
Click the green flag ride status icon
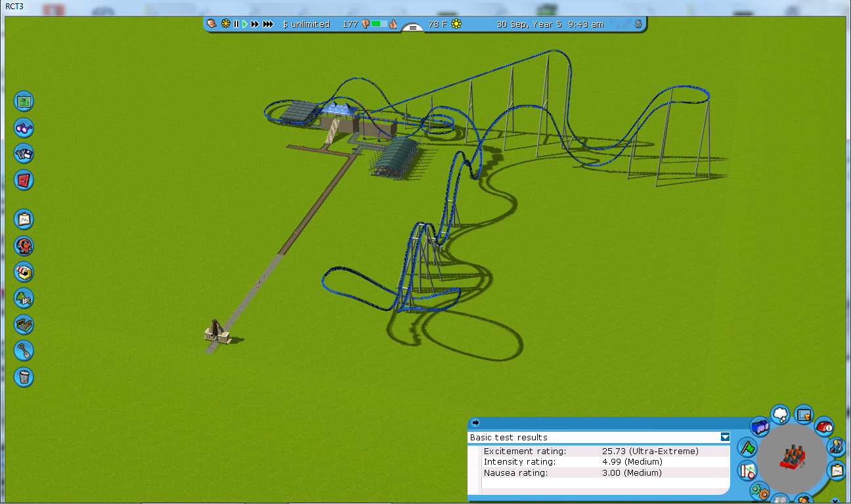click(747, 448)
